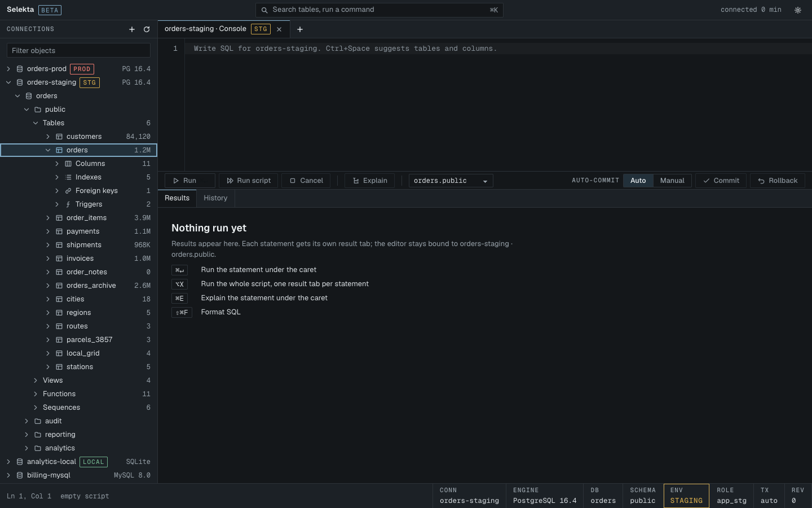812x508 pixels.
Task: Open a new console tab
Action: pos(300,29)
